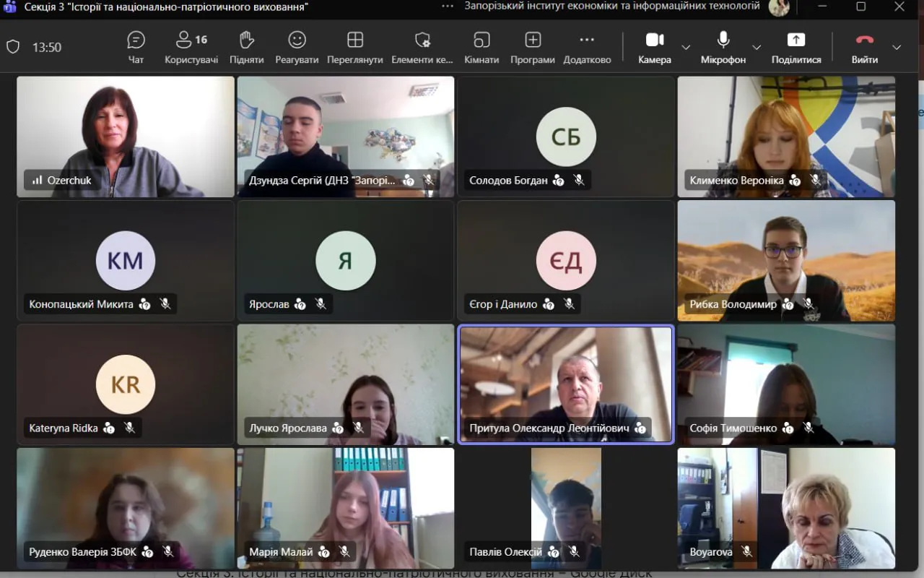Open the Реагувати reactions menu
Image resolution: width=924 pixels, height=578 pixels.
click(297, 48)
